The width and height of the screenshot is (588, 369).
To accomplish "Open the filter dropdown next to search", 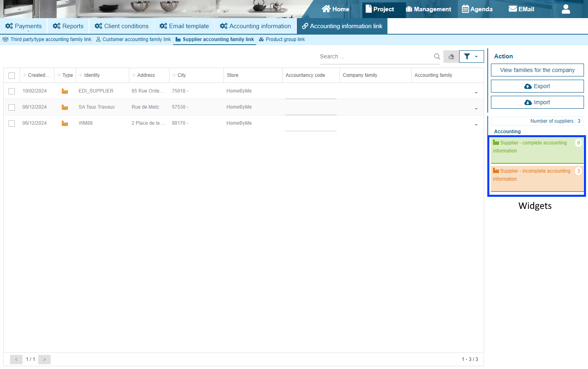I will coord(471,56).
